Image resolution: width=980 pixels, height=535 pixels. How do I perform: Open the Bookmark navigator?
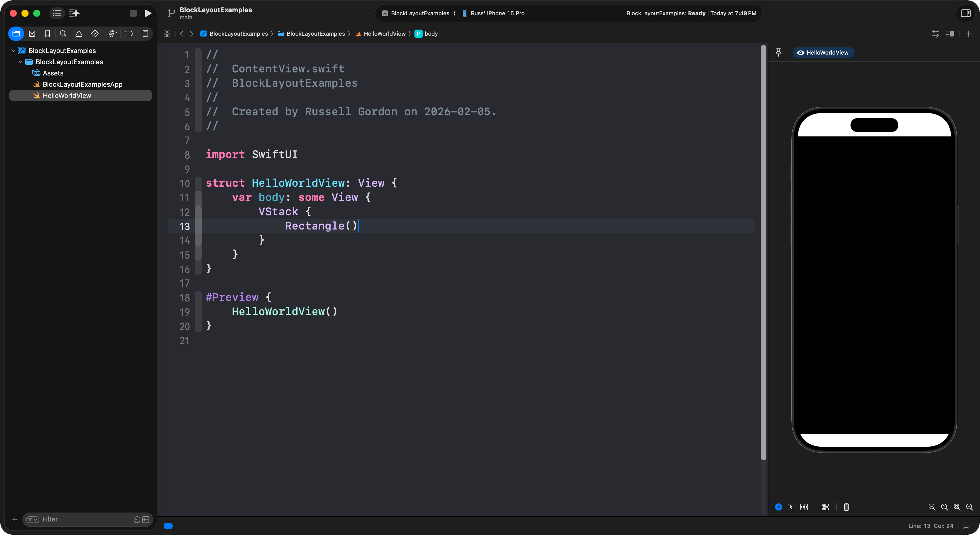[x=47, y=34]
